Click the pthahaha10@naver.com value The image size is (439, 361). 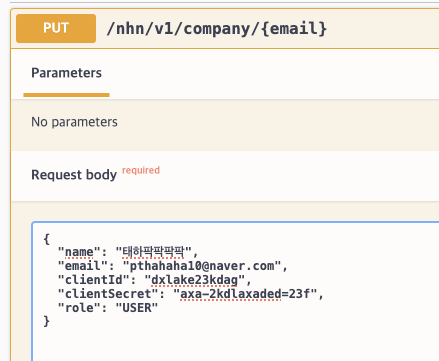pos(202,266)
